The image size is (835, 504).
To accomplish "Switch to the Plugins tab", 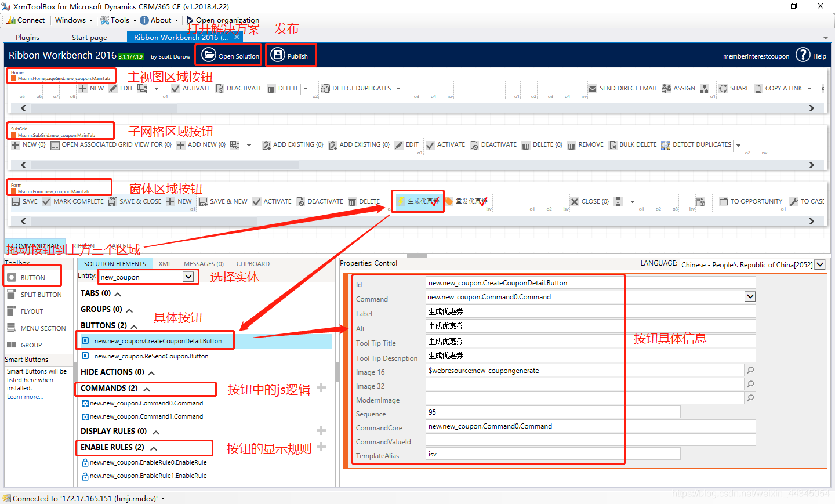I will [28, 37].
